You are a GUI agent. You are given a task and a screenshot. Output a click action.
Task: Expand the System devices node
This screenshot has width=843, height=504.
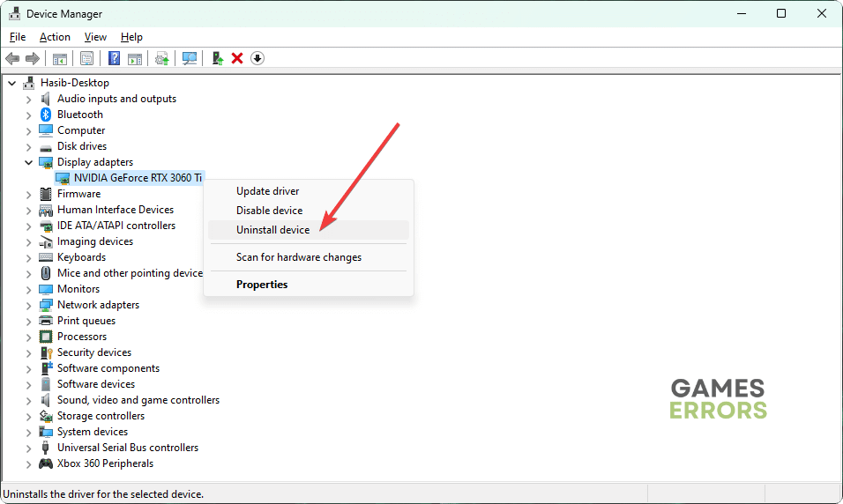pos(28,432)
